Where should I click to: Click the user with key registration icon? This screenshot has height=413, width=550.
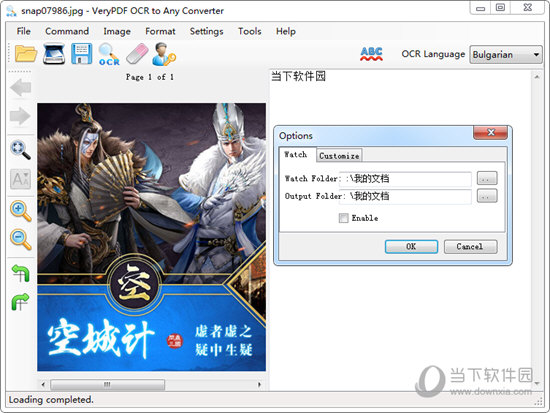[164, 54]
